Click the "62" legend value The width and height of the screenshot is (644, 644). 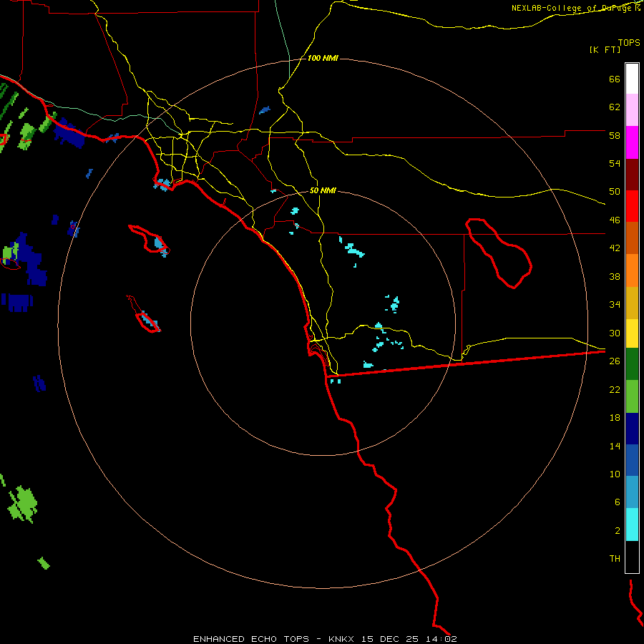click(615, 107)
